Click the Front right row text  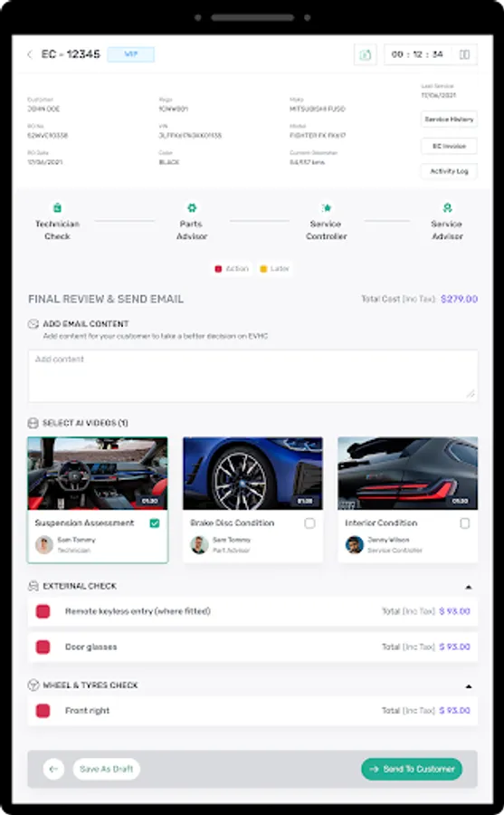[87, 711]
